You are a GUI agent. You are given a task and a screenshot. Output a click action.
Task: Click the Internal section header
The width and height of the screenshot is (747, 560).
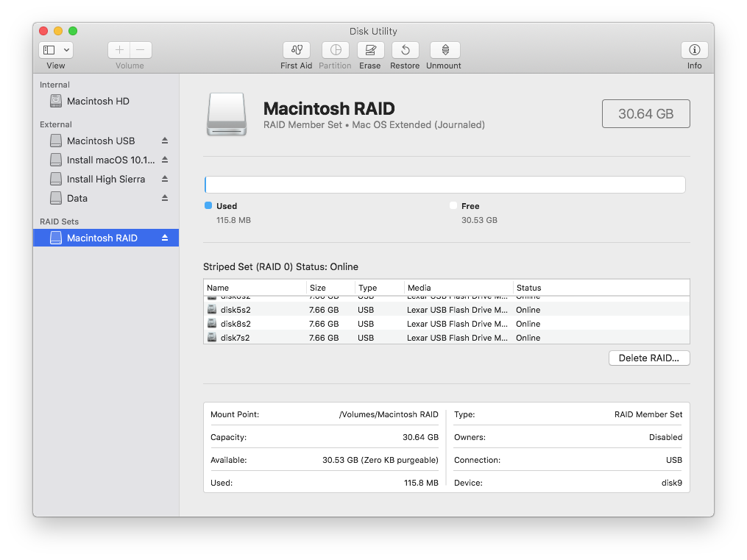tap(54, 85)
